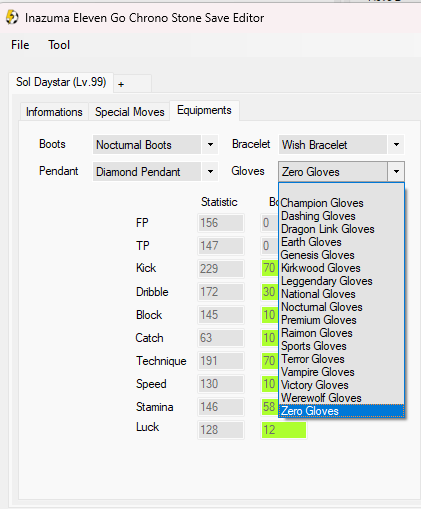Select the Sol Daystar (Lv.99) tab
The image size is (421, 509).
point(61,82)
